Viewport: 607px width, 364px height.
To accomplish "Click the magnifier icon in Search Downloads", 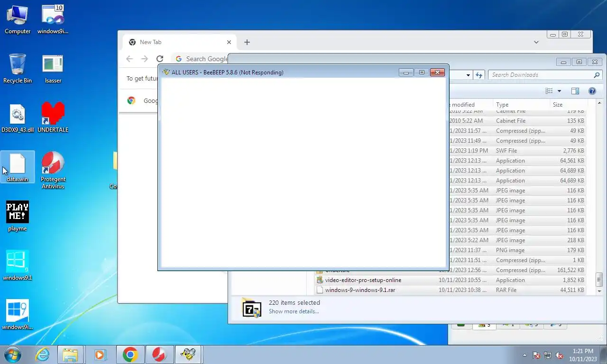I will pos(597,75).
